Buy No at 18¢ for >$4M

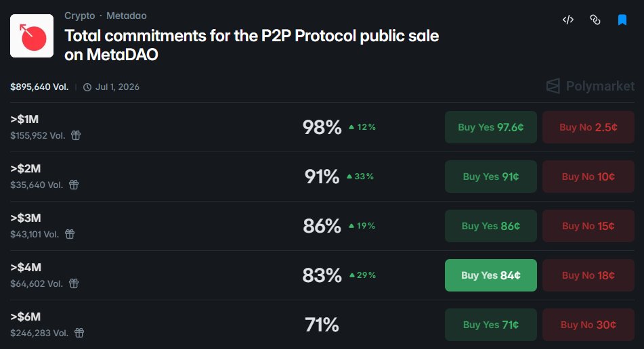(x=588, y=275)
